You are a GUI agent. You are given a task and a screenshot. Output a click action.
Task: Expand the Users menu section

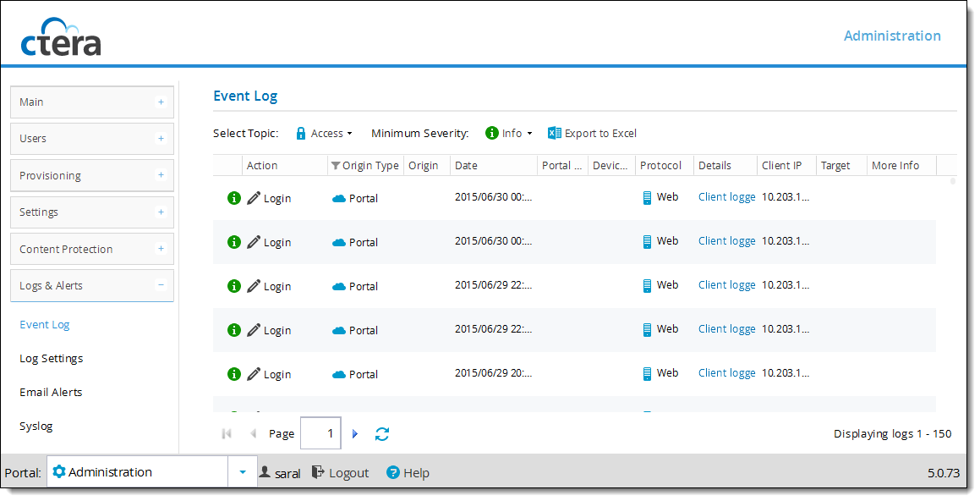[x=161, y=138]
